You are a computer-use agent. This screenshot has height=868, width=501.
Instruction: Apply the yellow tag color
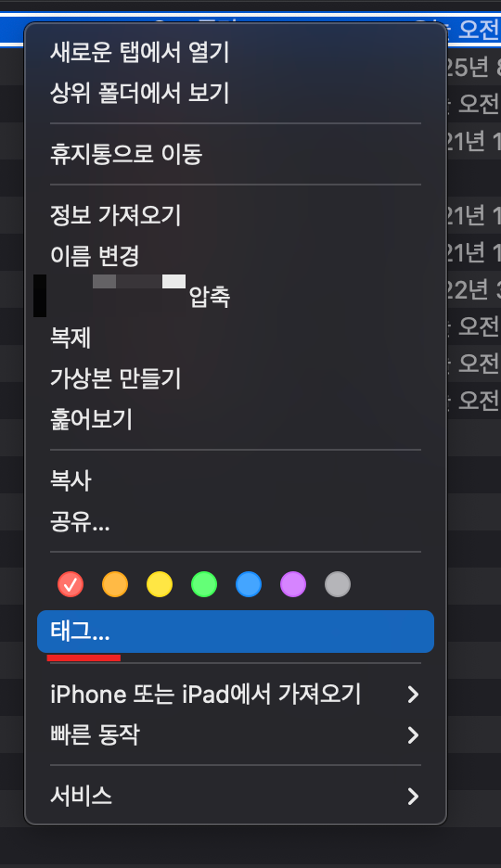coord(160,584)
